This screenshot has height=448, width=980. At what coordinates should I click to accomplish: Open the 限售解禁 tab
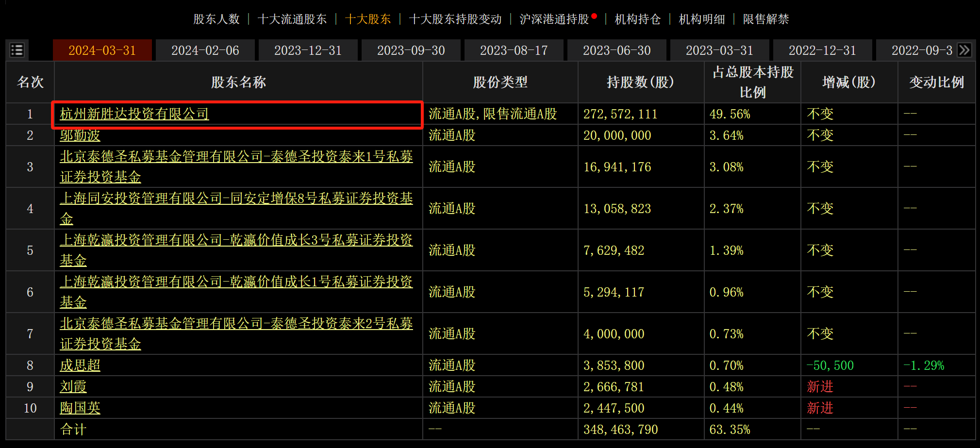point(766,19)
